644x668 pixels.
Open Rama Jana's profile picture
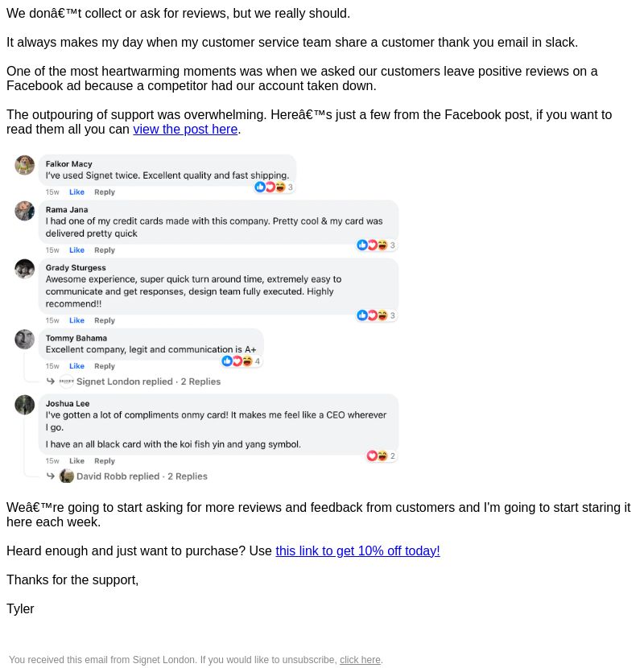(x=25, y=211)
